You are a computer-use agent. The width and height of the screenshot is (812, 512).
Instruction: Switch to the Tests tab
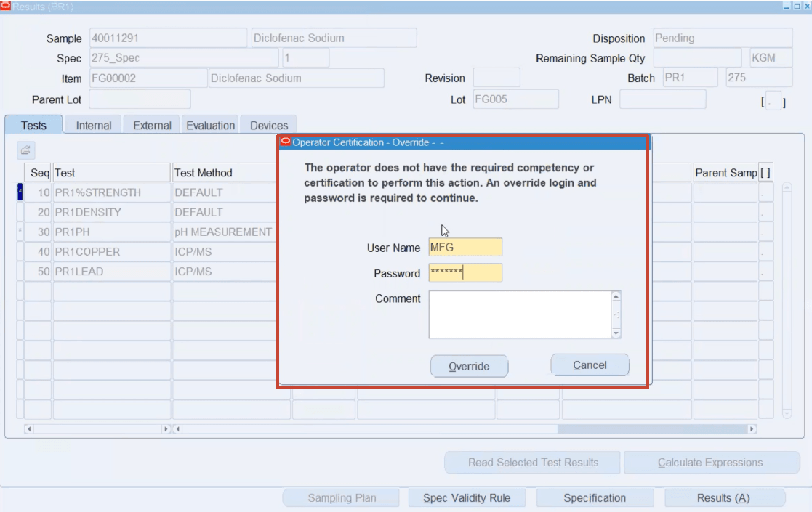33,126
